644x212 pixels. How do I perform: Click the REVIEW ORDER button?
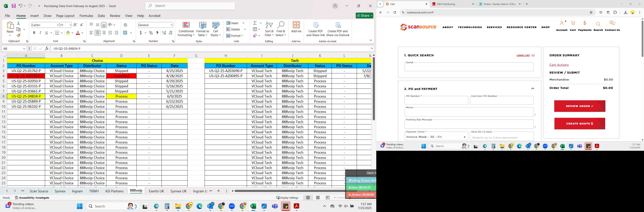(x=580, y=106)
